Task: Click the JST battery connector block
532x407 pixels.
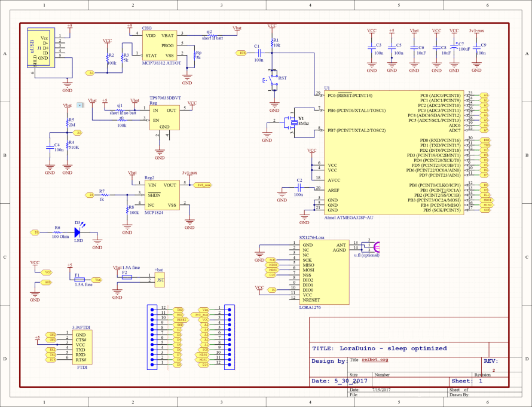Action: tap(159, 279)
